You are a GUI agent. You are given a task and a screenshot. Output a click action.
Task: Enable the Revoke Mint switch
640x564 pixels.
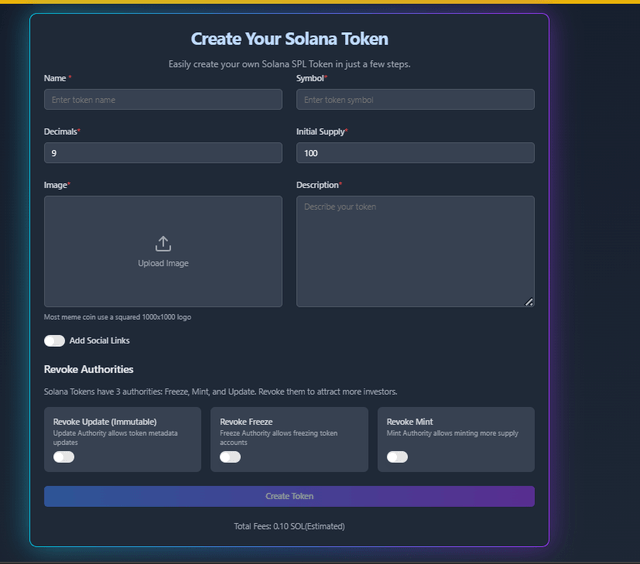397,457
